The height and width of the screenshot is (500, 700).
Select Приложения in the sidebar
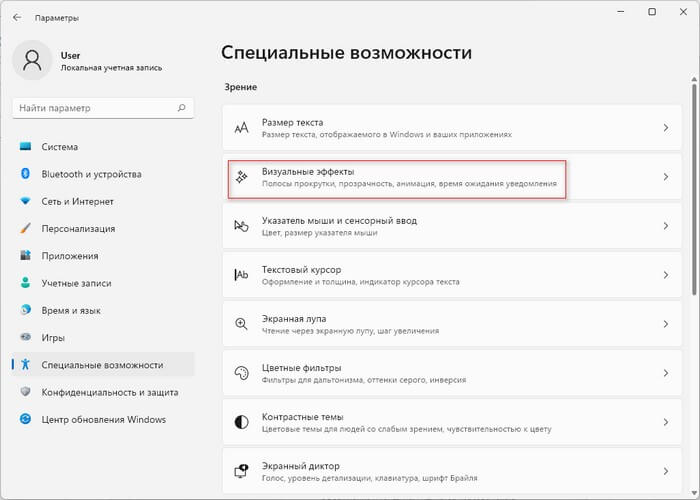click(70, 255)
